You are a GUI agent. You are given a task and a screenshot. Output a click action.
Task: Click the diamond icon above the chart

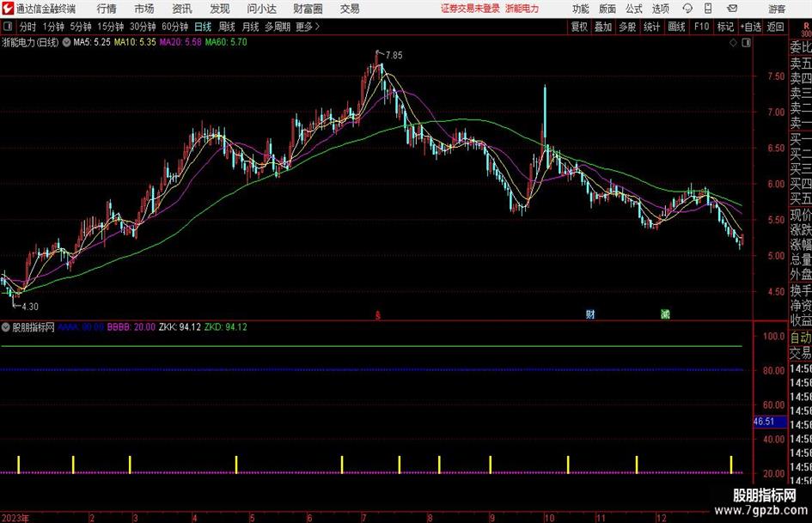[x=734, y=40]
